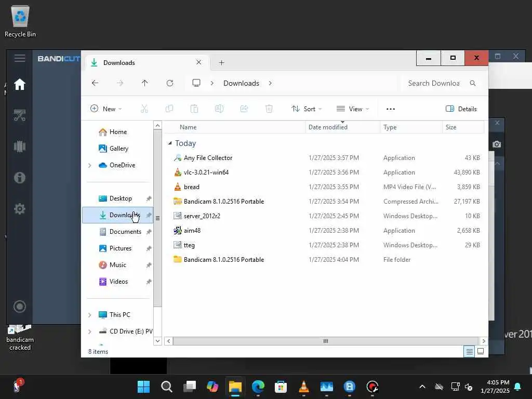The image size is (532, 399).
Task: Sort by Name column header
Action: coord(234,127)
